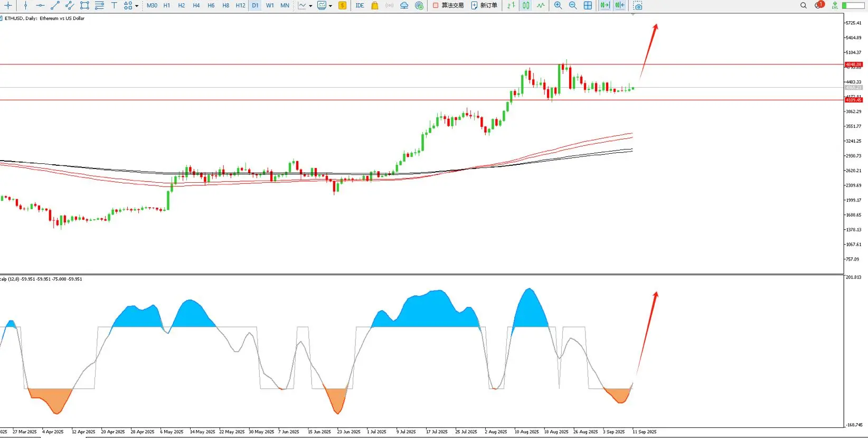Take a chart screenshot with camera icon

click(x=638, y=5)
